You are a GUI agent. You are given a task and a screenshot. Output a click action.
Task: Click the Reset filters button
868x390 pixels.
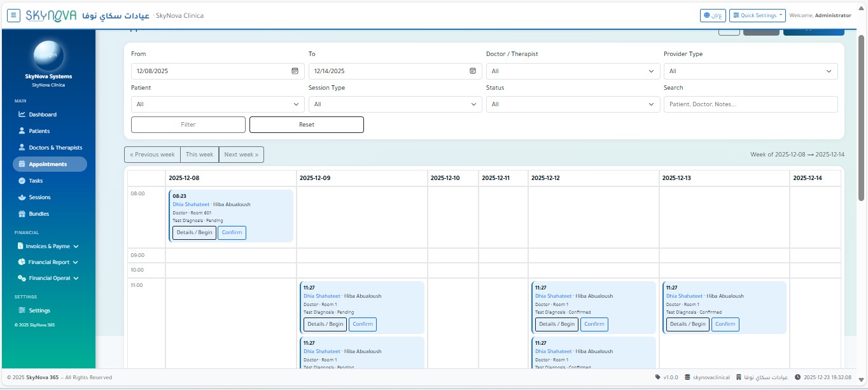click(x=306, y=125)
